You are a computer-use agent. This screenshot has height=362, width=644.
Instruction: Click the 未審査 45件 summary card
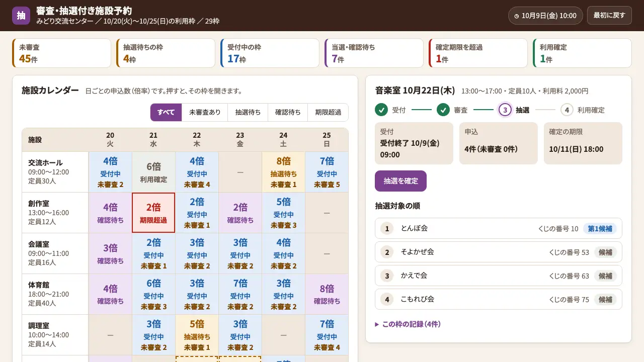[x=61, y=53]
